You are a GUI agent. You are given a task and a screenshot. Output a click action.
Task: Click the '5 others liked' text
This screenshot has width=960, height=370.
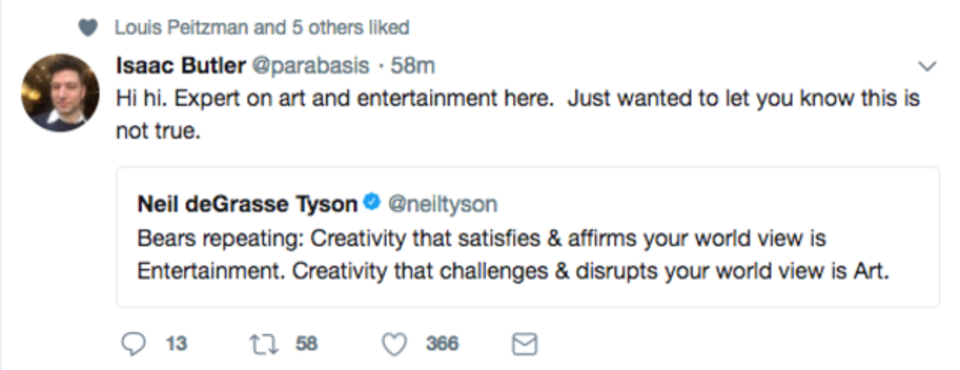click(x=350, y=28)
